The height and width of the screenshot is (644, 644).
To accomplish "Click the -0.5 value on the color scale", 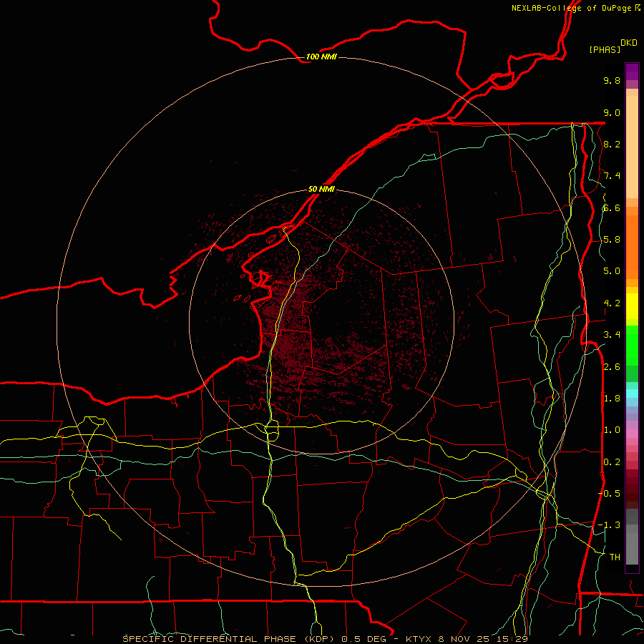I will 609,494.
